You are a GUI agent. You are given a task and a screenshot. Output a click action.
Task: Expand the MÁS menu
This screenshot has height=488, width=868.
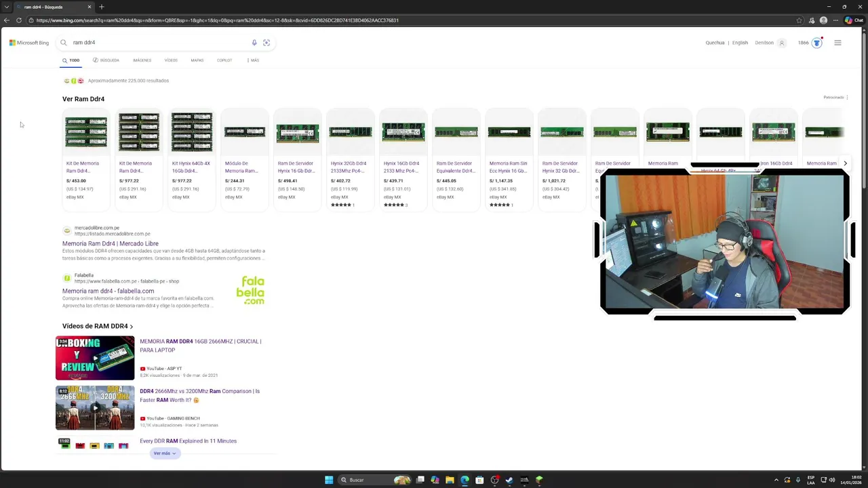coord(253,60)
